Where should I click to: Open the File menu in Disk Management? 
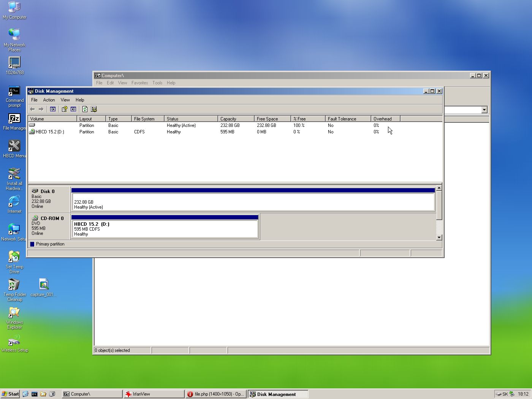point(34,100)
